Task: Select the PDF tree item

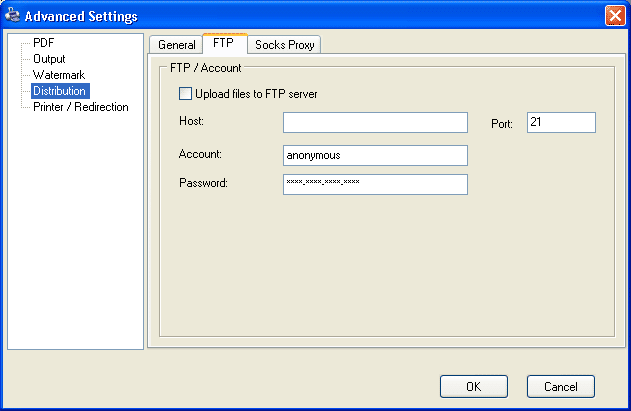Action: click(43, 43)
